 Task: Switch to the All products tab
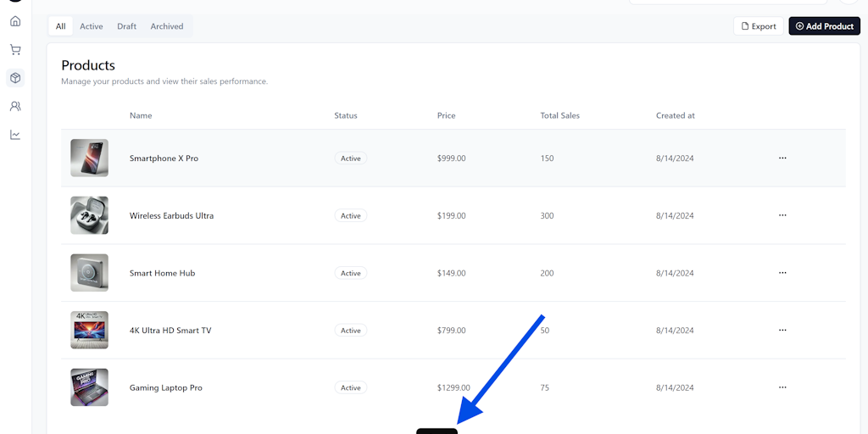(x=61, y=26)
